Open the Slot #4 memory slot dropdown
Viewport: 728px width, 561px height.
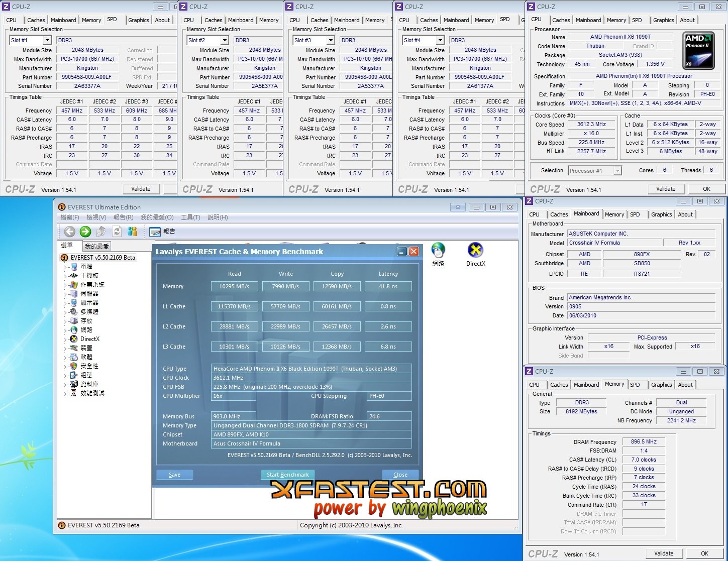(440, 40)
